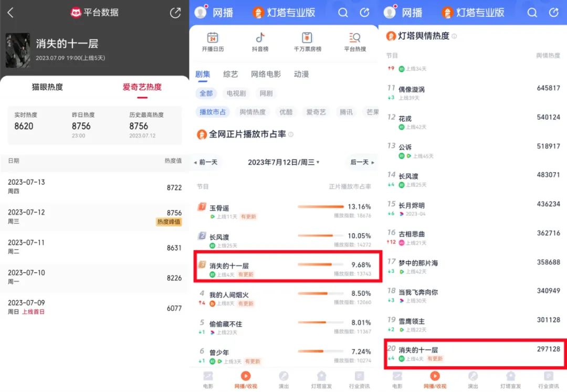Choose the 腾讯 platform chip
The width and height of the screenshot is (567, 392).
click(346, 112)
